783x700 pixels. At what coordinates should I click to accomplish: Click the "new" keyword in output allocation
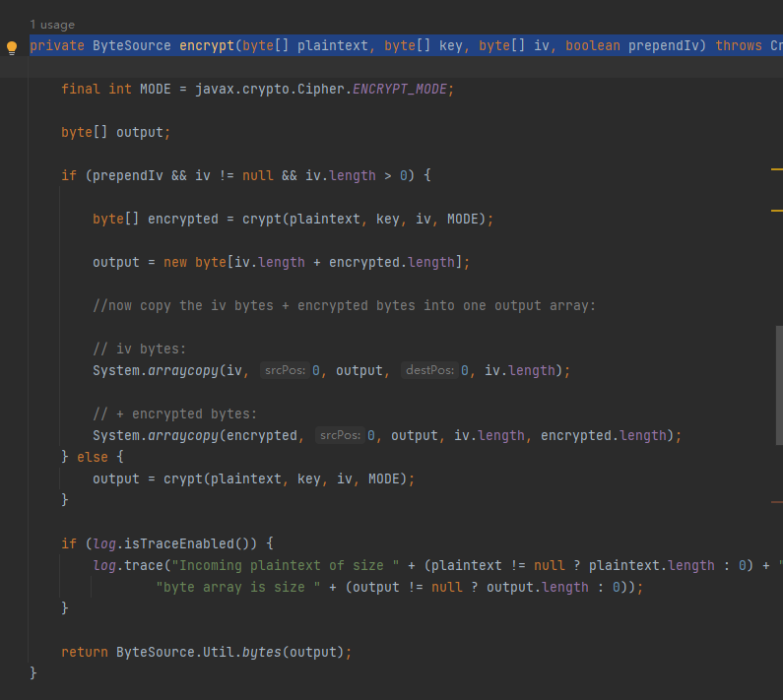[x=174, y=262]
